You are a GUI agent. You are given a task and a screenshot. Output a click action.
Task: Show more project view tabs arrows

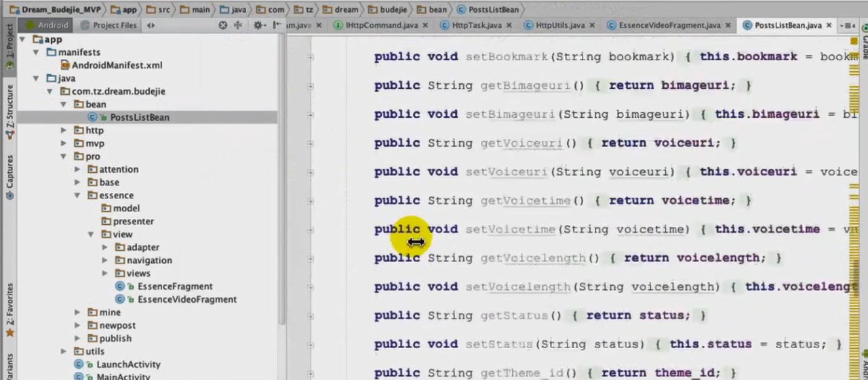coord(151,25)
